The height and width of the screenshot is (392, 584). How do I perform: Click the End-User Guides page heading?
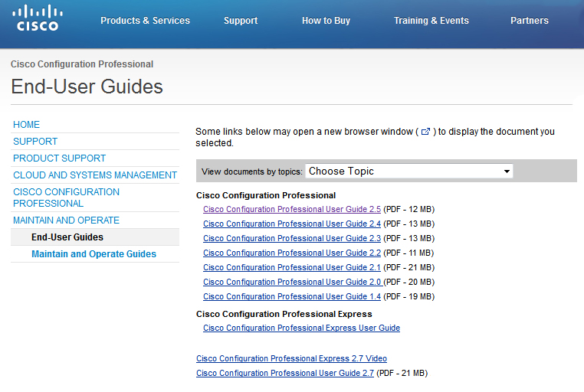pos(87,87)
